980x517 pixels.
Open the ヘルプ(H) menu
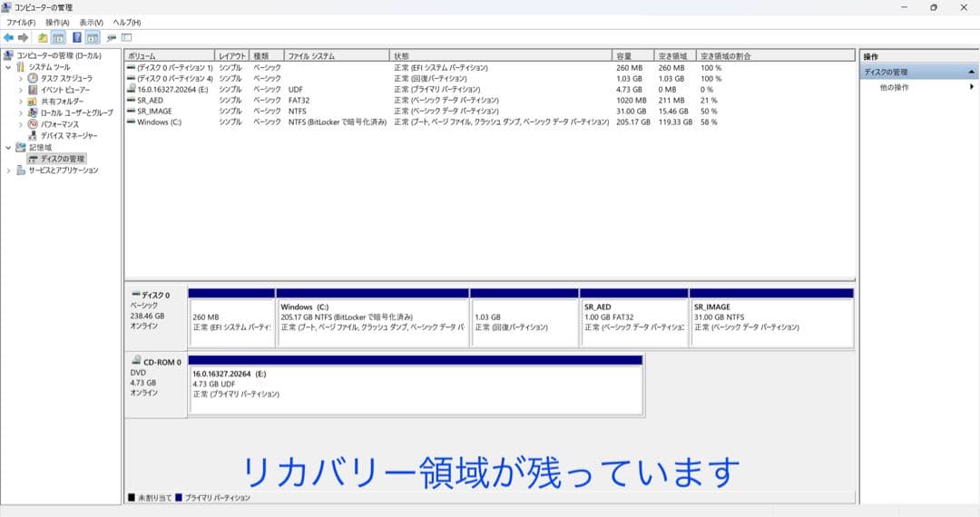[127, 23]
